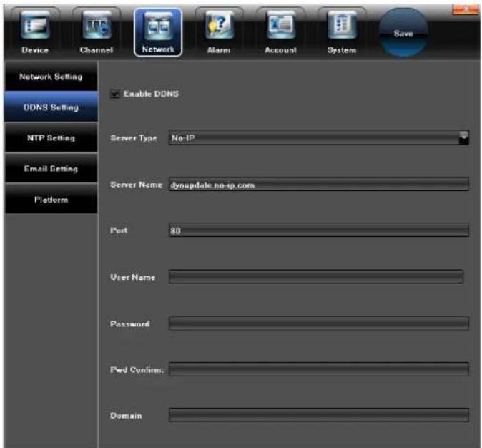Focus the User Name input field
This screenshot has width=482, height=448.
(316, 276)
